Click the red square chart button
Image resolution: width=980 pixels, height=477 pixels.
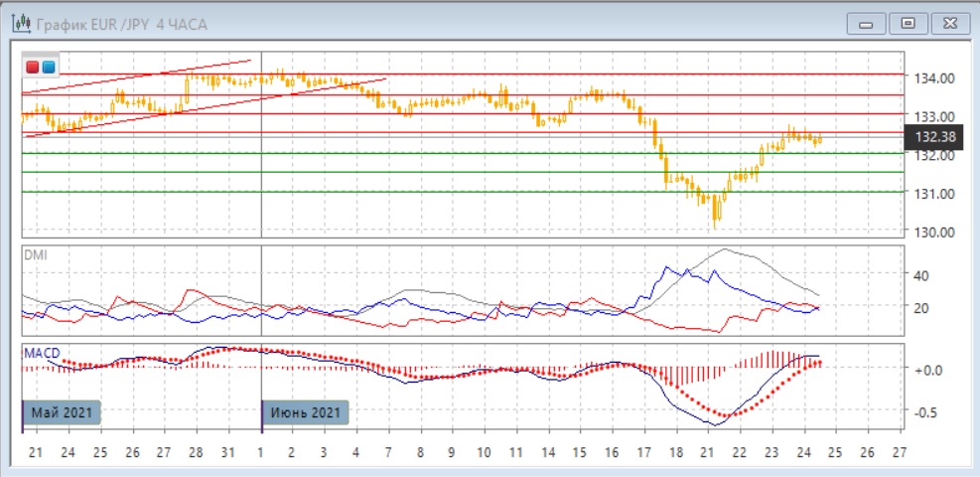click(33, 67)
